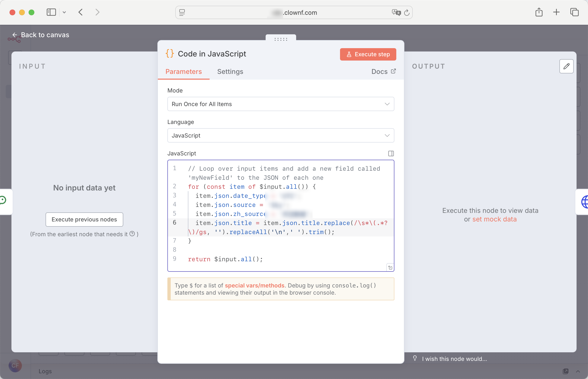Open the Mode dropdown
This screenshot has height=379, width=588.
280,104
